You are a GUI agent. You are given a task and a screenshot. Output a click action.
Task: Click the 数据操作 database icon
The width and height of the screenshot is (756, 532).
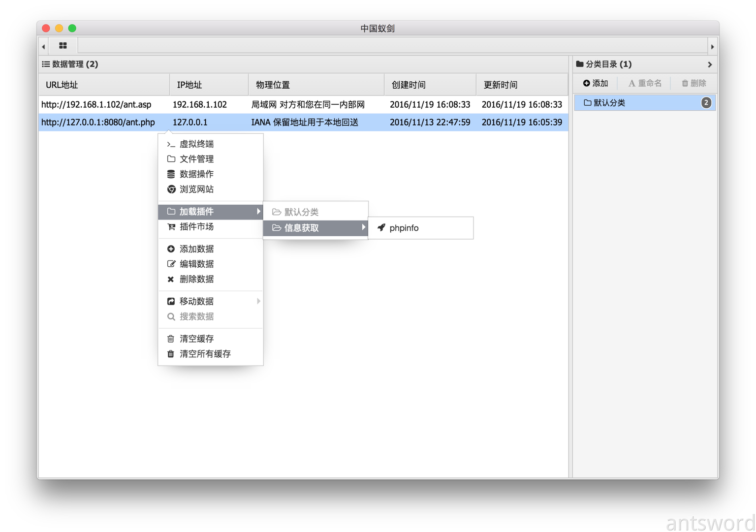click(171, 174)
